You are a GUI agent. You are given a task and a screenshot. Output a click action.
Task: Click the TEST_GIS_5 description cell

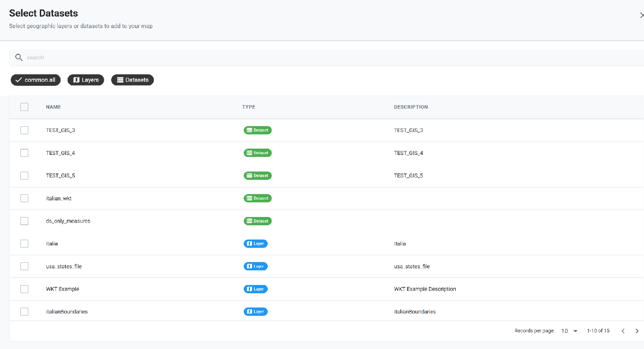point(409,175)
